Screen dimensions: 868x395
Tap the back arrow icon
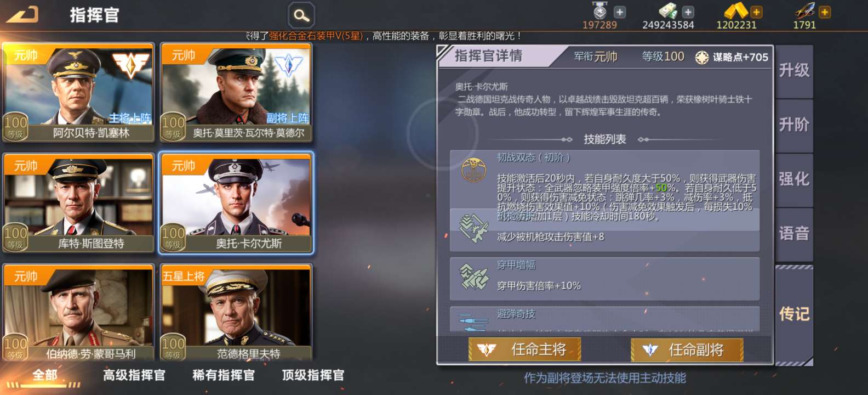[x=22, y=15]
